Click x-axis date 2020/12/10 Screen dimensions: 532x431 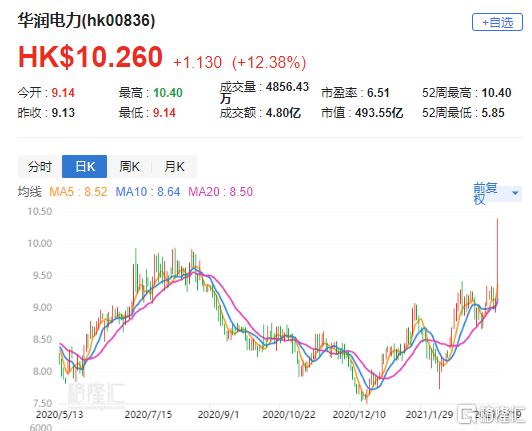click(359, 414)
